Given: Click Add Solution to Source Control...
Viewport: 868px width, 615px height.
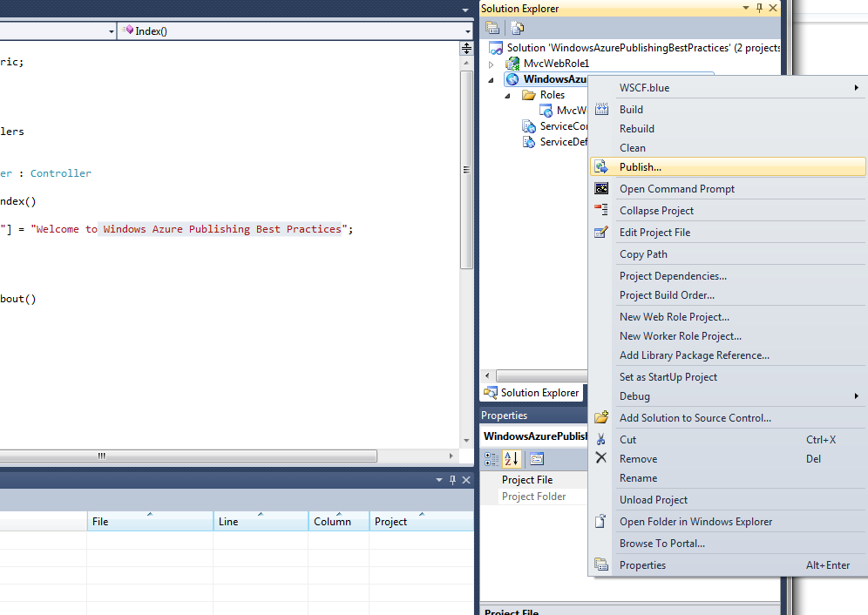Looking at the screenshot, I should pyautogui.click(x=728, y=418).
